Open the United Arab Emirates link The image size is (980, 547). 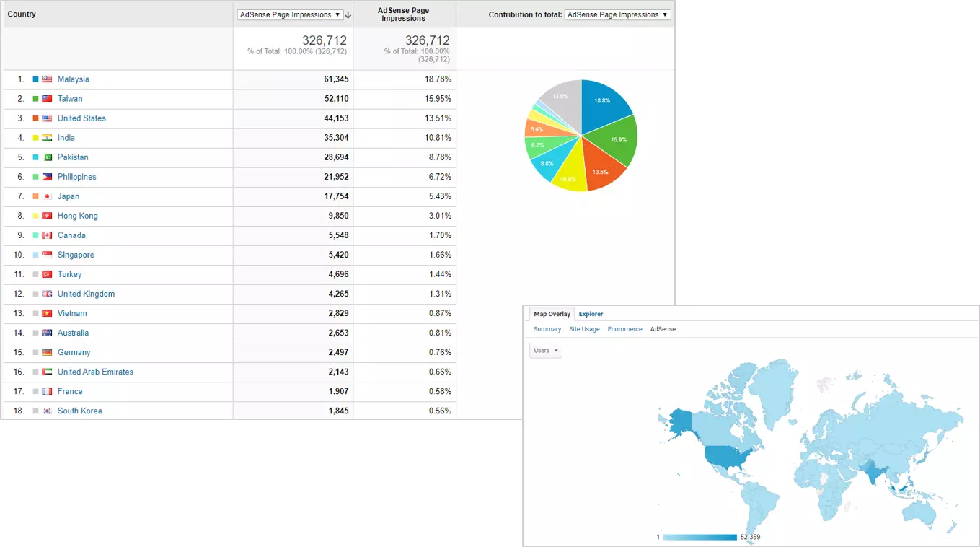pyautogui.click(x=95, y=372)
